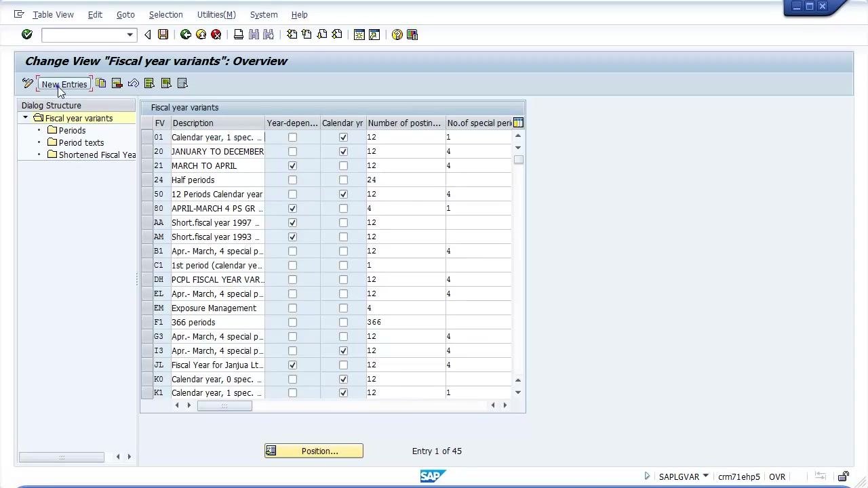Collapse the Fiscal year variants tree node
Viewport: 868px width, 488px height.
pyautogui.click(x=26, y=118)
